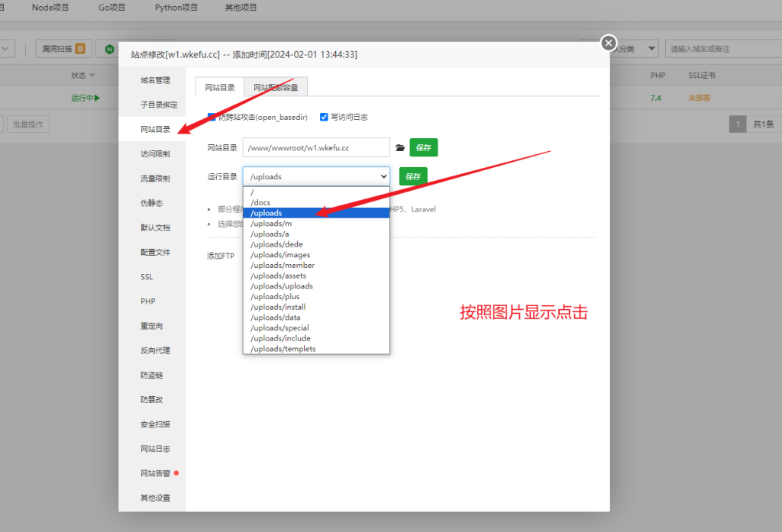The width and height of the screenshot is (782, 532).
Task: Click the red alert dot by 网站告警
Action: [x=176, y=473]
